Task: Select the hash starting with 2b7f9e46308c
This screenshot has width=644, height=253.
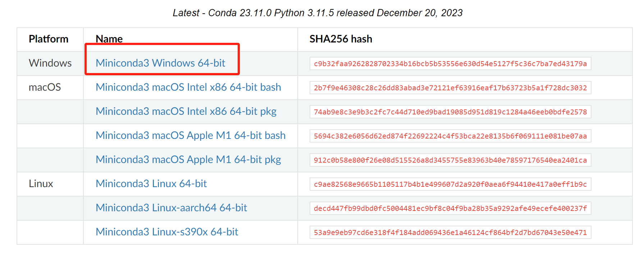Action: pyautogui.click(x=450, y=88)
